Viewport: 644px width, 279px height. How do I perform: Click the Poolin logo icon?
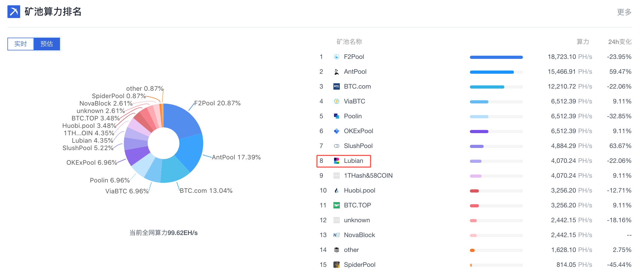coord(337,116)
